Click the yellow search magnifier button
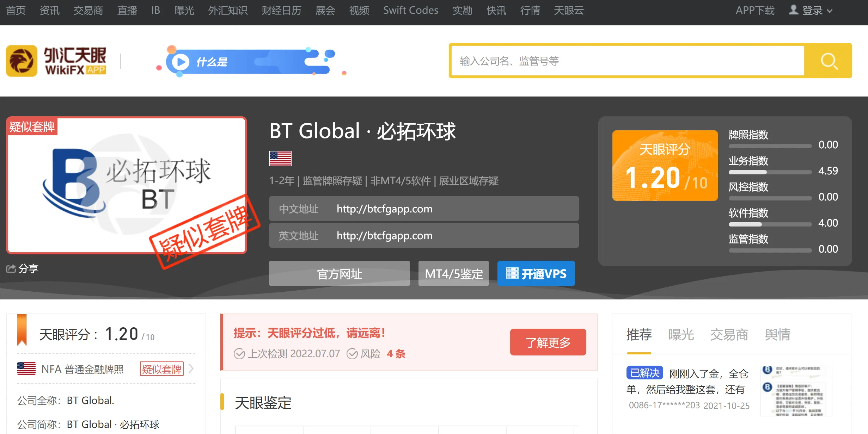 click(x=829, y=61)
